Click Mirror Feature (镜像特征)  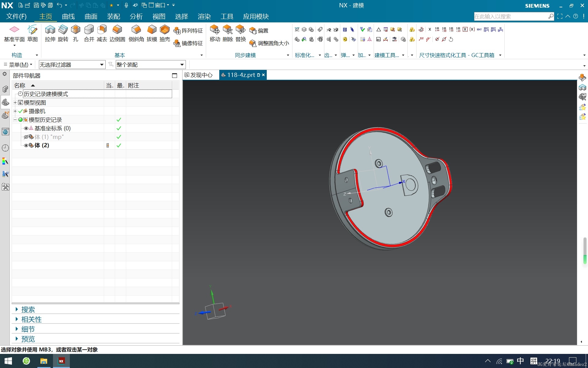(188, 43)
